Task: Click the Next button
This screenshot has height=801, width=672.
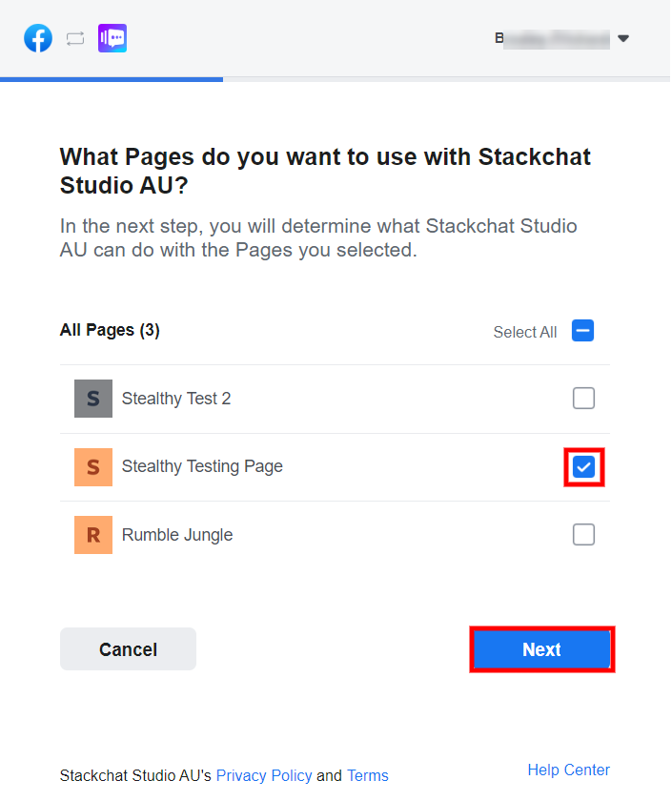Action: [x=541, y=649]
